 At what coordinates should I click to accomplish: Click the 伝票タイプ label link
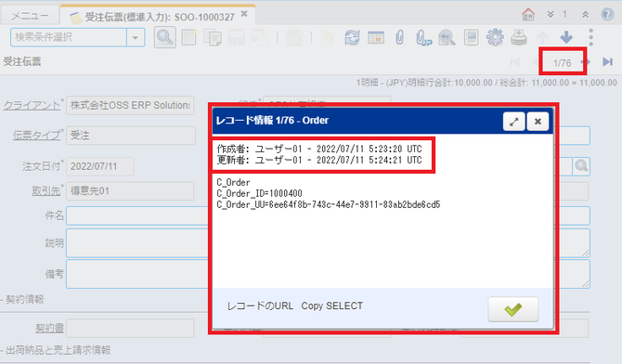(36, 136)
